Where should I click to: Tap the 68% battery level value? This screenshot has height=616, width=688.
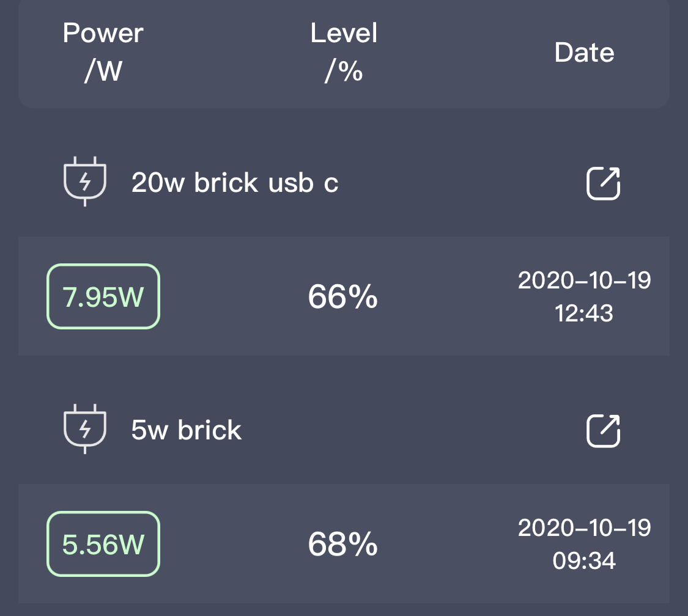[342, 544]
